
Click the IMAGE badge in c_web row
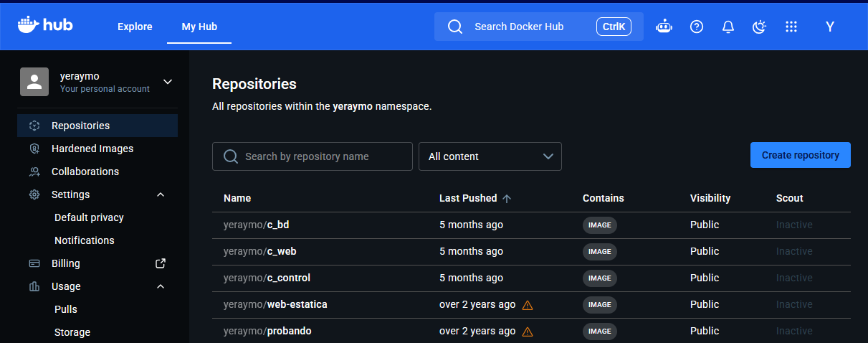coord(600,252)
